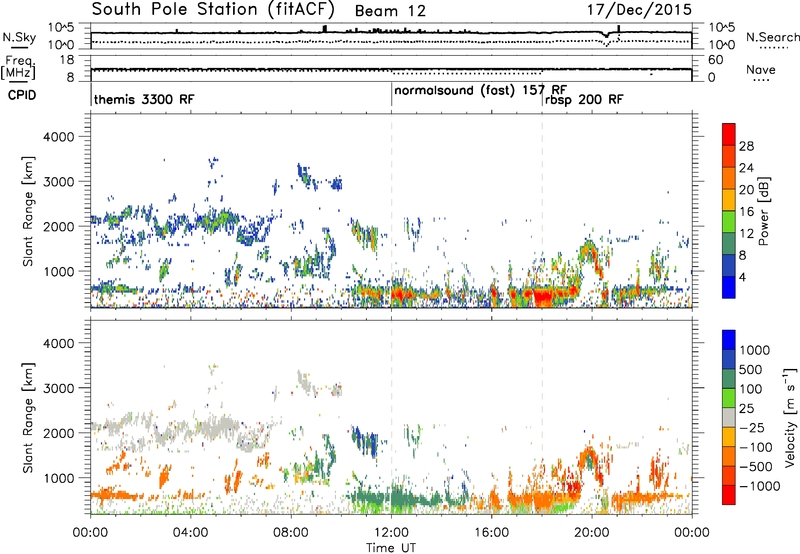The height and width of the screenshot is (554, 800).
Task: Click the date '17/Dec/2015'
Action: tap(639, 10)
